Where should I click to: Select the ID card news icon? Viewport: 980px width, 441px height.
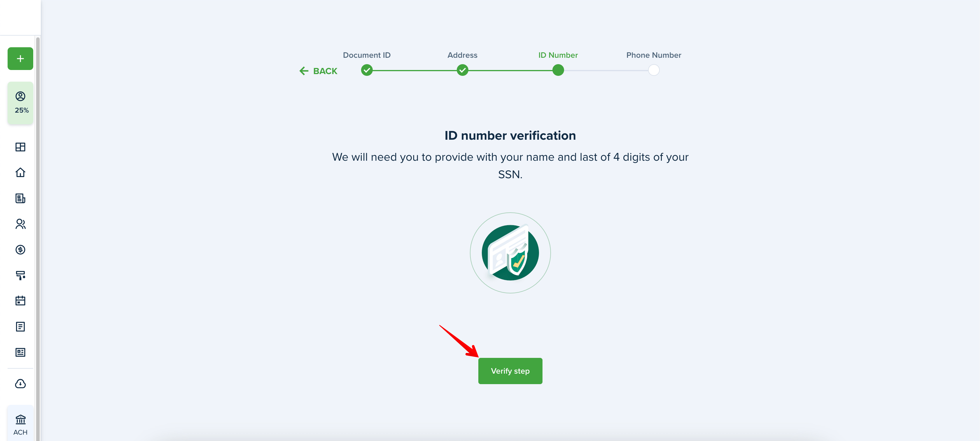coord(20,352)
